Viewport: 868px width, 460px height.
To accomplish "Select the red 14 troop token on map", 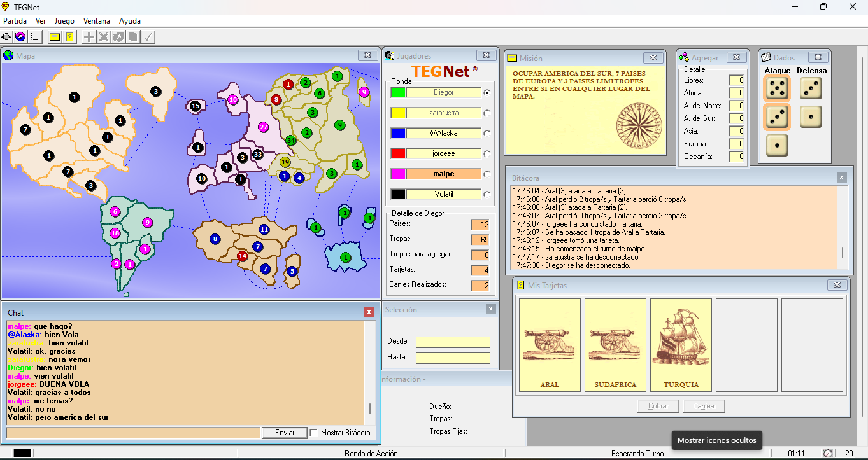I will (x=242, y=256).
